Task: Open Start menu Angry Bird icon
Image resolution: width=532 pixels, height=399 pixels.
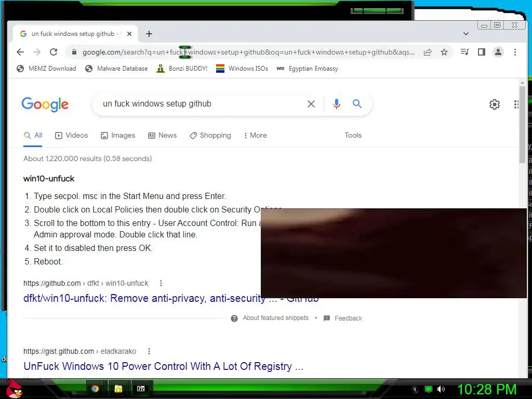Action: click(x=14, y=389)
